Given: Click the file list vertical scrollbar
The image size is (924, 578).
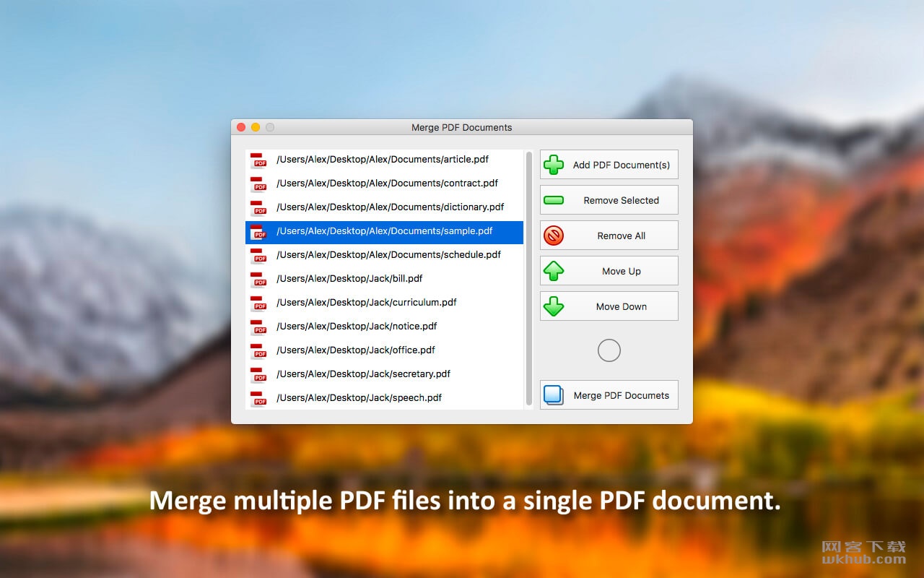Looking at the screenshot, I should point(529,278).
